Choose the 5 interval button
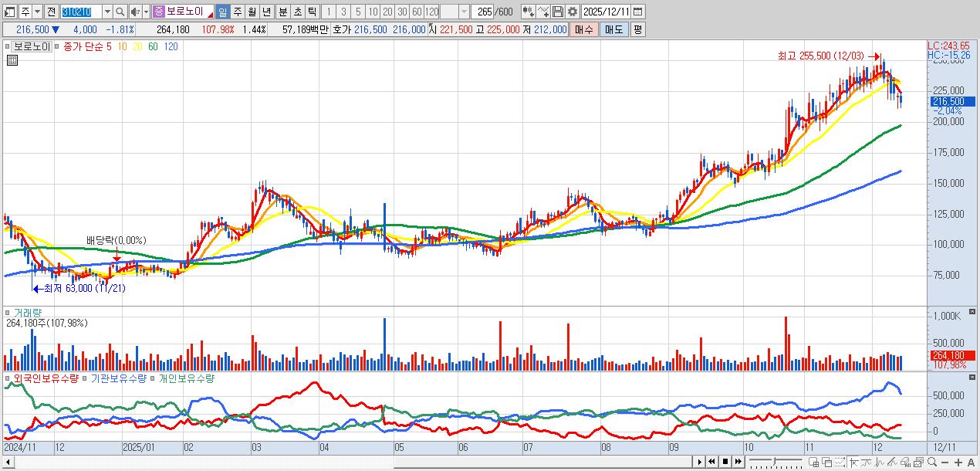The height and width of the screenshot is (471, 980). [358, 12]
